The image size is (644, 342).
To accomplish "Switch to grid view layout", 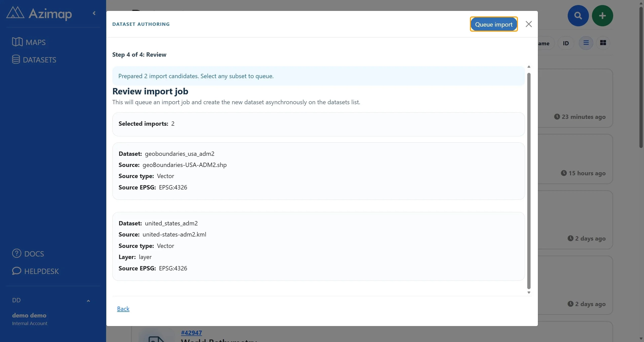I will [x=603, y=43].
